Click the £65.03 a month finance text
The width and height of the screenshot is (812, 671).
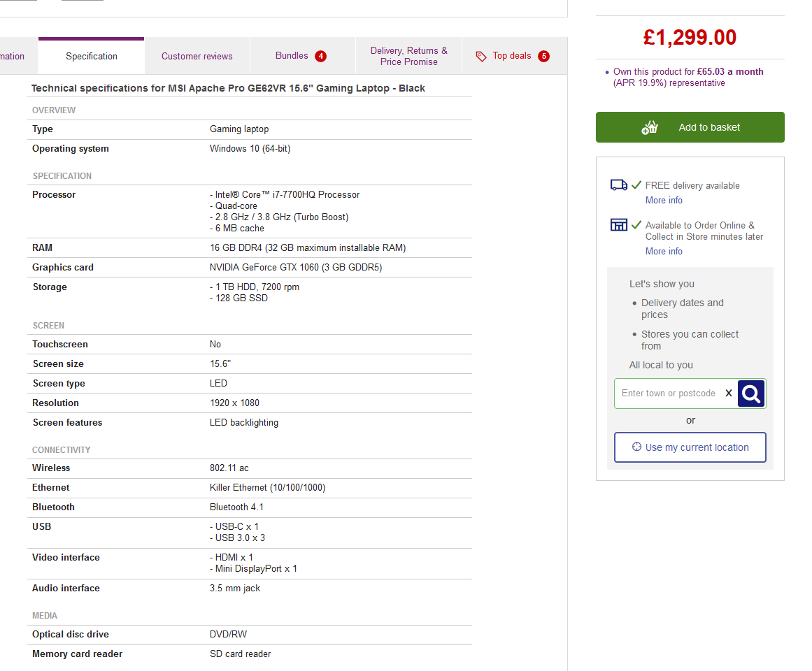(730, 71)
